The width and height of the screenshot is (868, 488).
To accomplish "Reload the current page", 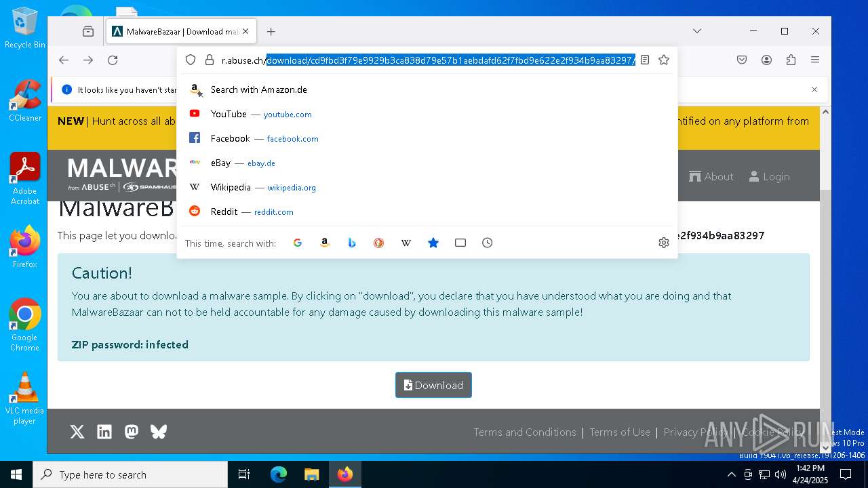I will coord(113,60).
